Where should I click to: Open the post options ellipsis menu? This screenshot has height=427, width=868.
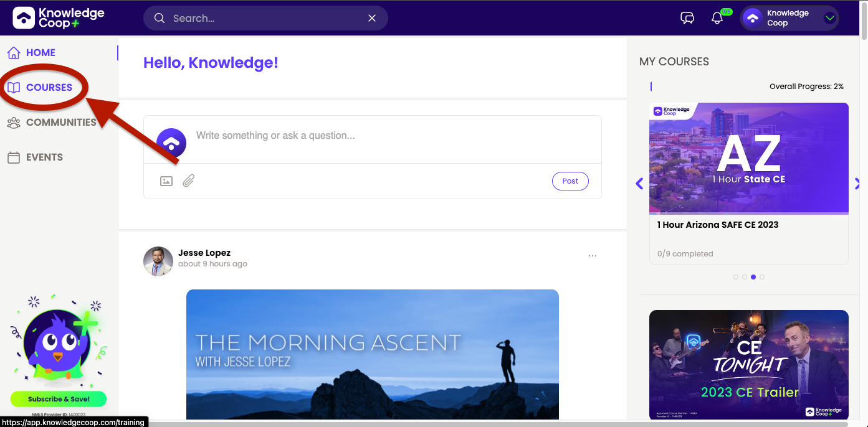click(x=592, y=255)
